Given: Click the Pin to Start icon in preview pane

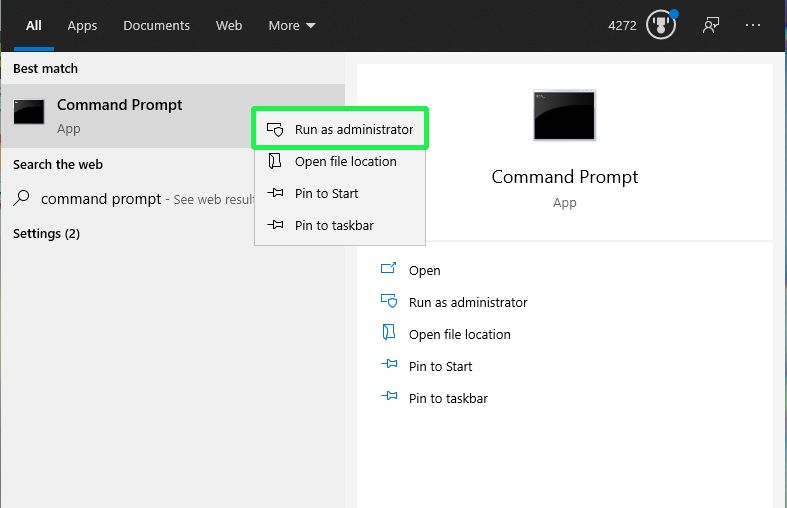Looking at the screenshot, I should tap(389, 364).
